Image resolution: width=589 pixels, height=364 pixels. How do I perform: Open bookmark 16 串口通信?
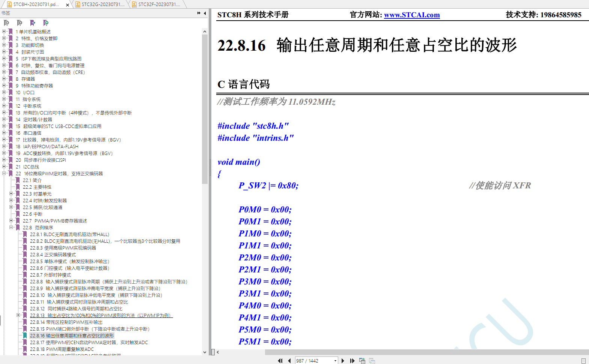point(29,133)
